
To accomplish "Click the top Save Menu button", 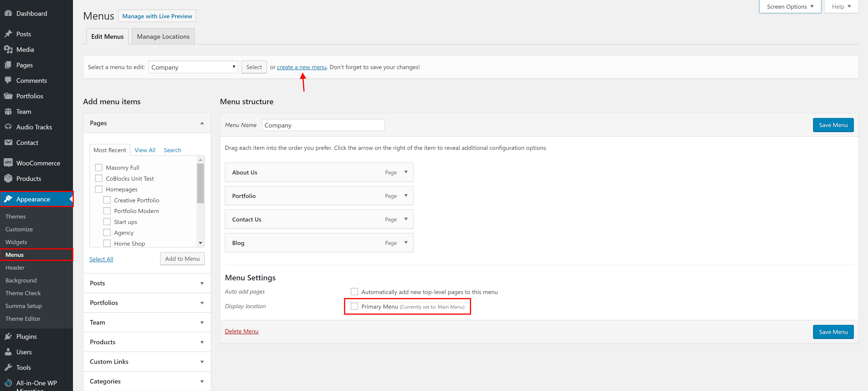I will coord(833,125).
